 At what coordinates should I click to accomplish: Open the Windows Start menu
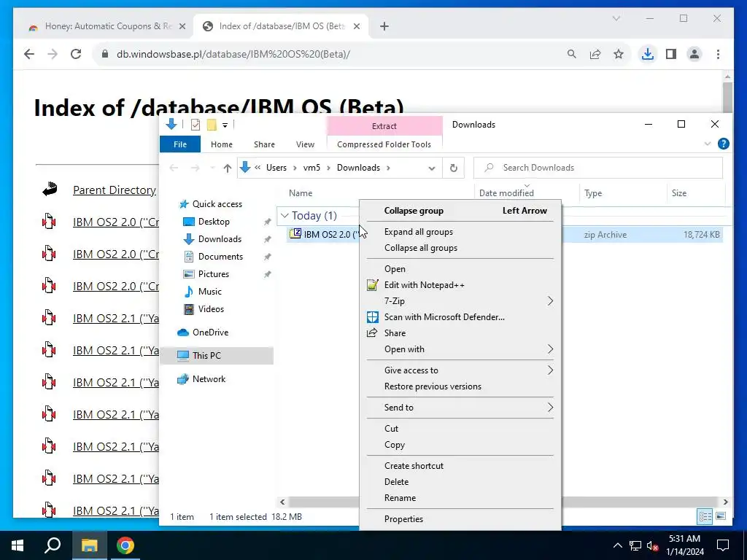click(18, 545)
